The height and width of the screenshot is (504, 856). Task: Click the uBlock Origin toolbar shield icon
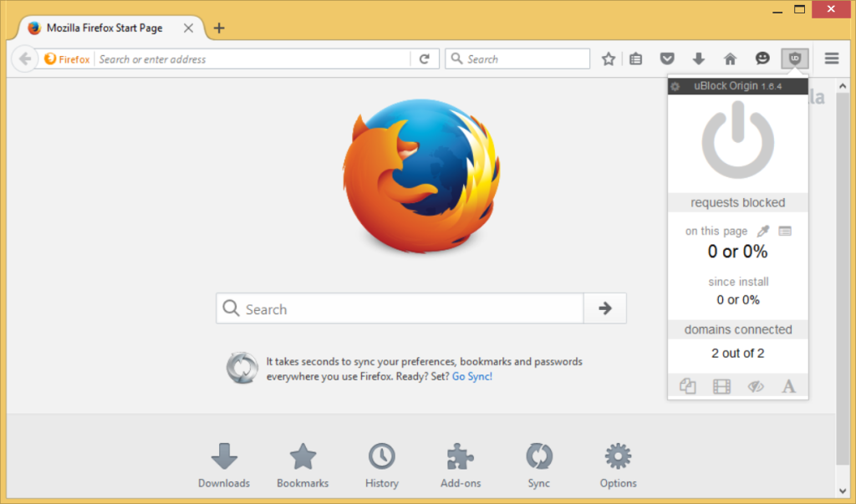pos(794,59)
